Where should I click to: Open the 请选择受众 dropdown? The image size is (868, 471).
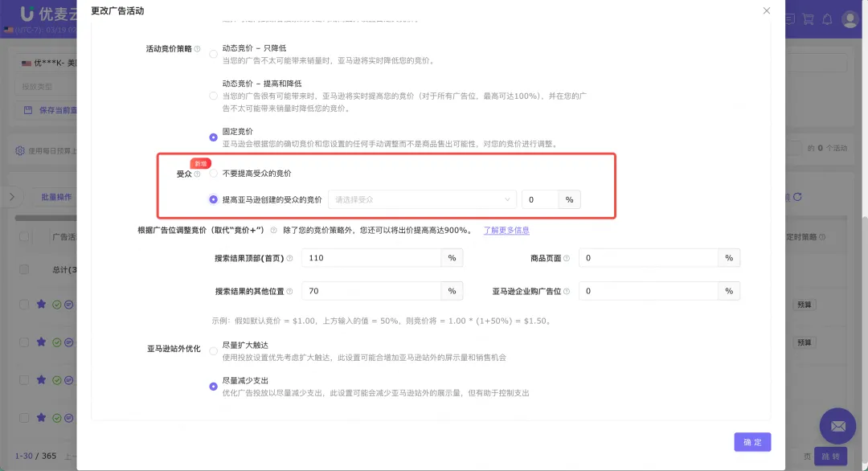point(422,199)
